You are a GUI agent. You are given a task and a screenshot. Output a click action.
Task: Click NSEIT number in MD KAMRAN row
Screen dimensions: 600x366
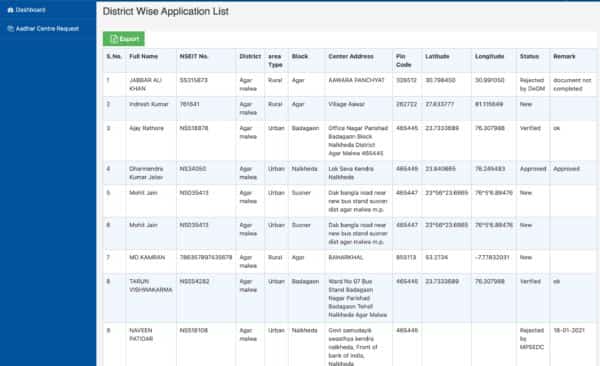206,258
